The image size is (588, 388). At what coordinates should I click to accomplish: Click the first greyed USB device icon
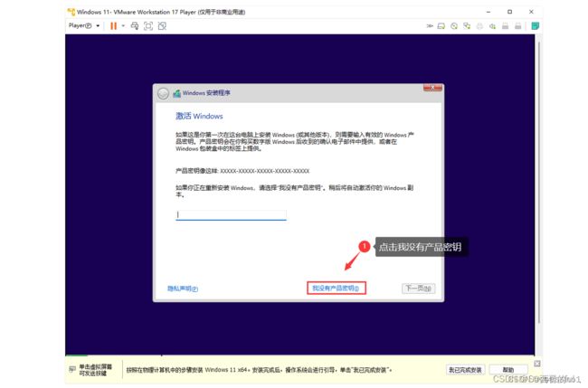point(505,26)
